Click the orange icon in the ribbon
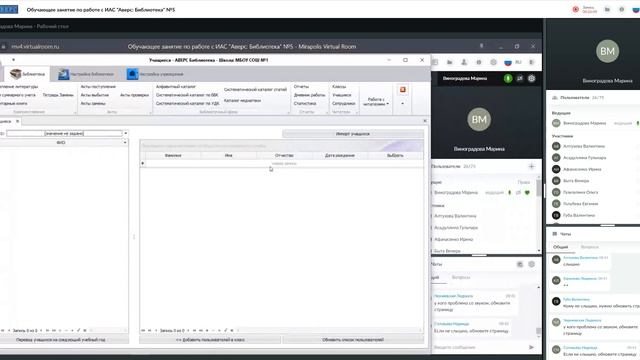Screen dimensions: 640x360 (x=403, y=89)
